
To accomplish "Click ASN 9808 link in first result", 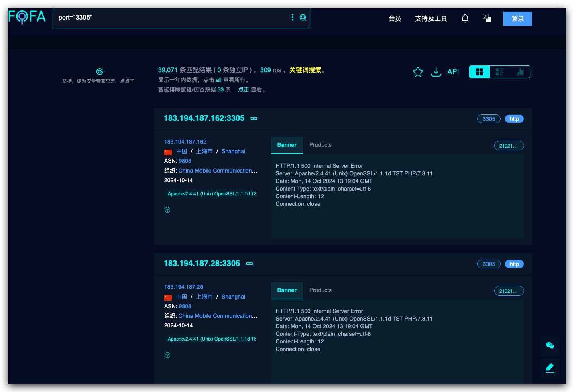I will [185, 161].
